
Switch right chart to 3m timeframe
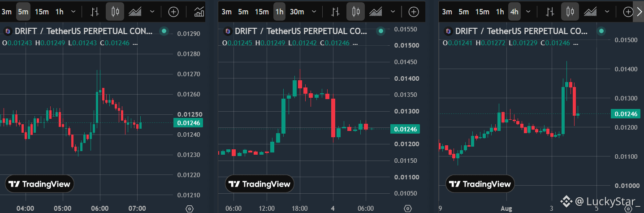(447, 12)
